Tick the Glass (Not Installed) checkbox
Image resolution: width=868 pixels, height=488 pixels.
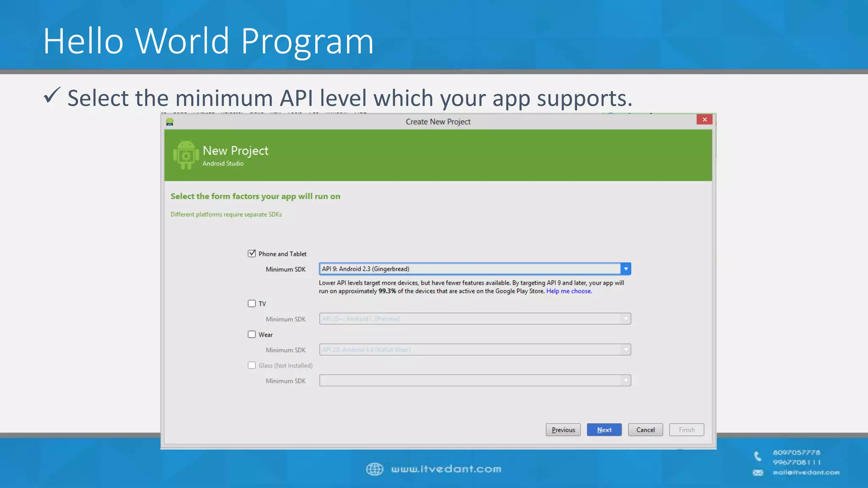pos(252,365)
